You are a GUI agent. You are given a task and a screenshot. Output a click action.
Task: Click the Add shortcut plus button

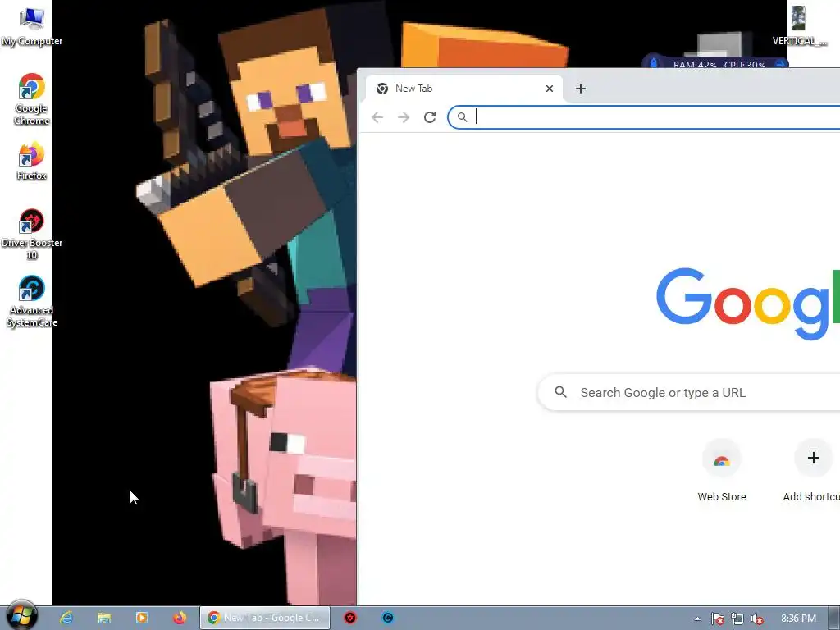[x=813, y=458]
